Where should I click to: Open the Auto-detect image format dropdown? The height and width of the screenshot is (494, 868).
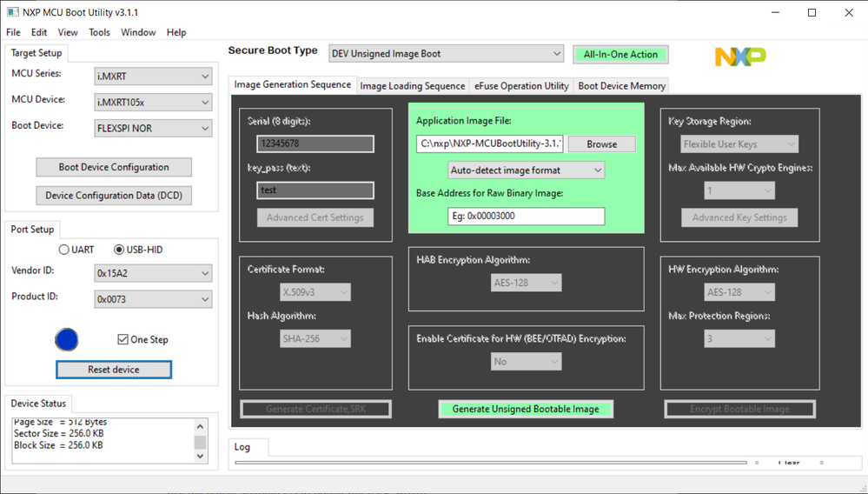(526, 170)
